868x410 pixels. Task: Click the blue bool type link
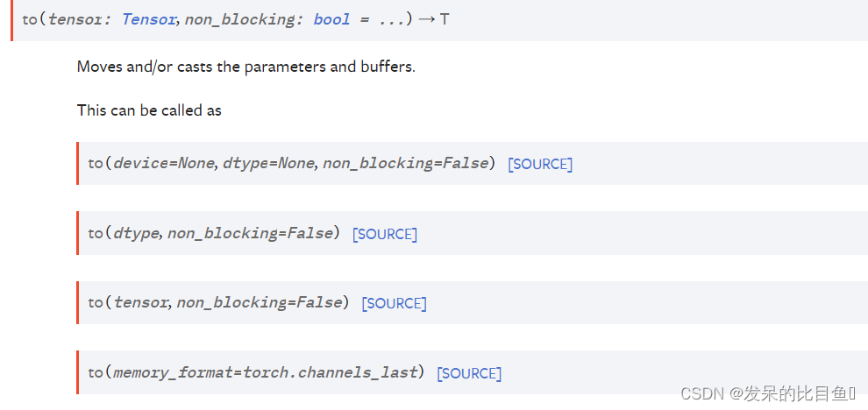pyautogui.click(x=331, y=18)
